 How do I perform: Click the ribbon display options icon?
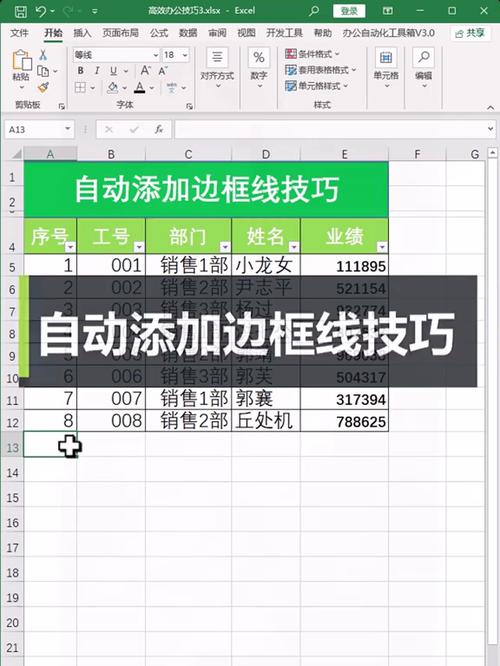[x=387, y=11]
